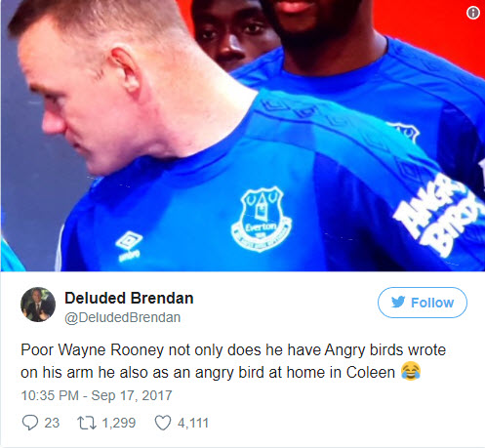
Task: Click the retweet arrows icon
Action: [x=87, y=423]
